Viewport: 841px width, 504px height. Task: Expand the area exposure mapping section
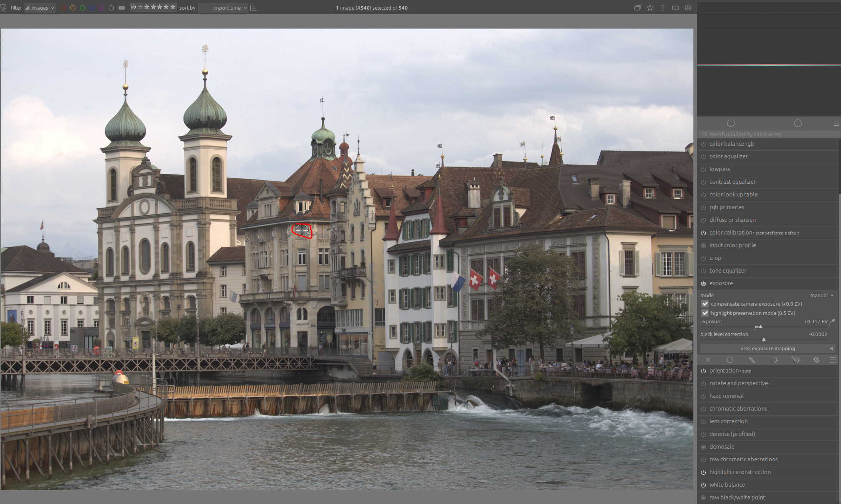pos(768,348)
